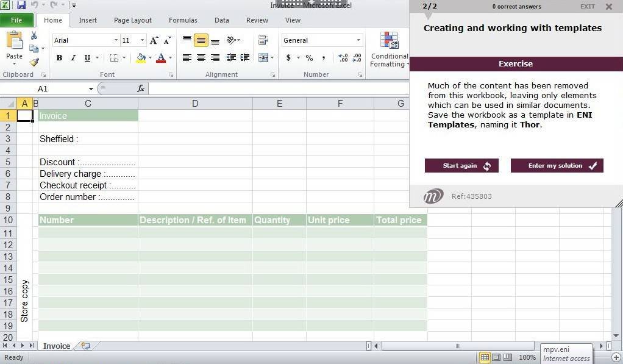Click Enter my solution button
Image resolution: width=623 pixels, height=364 pixels.
pyautogui.click(x=557, y=166)
